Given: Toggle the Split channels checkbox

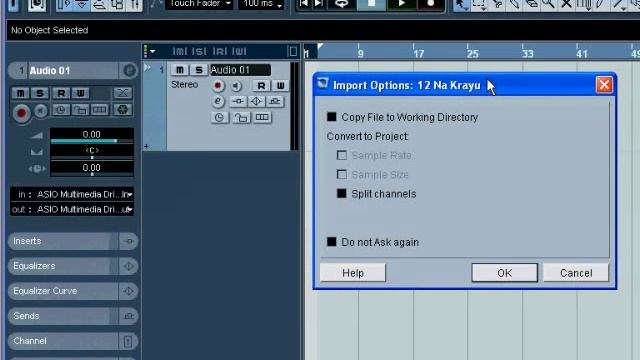Looking at the screenshot, I should coord(342,194).
